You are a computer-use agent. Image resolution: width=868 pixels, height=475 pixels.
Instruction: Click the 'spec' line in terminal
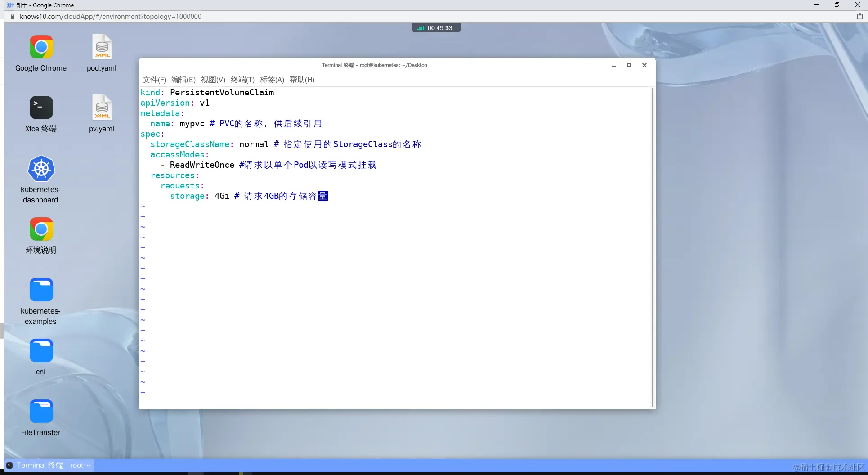pyautogui.click(x=152, y=134)
